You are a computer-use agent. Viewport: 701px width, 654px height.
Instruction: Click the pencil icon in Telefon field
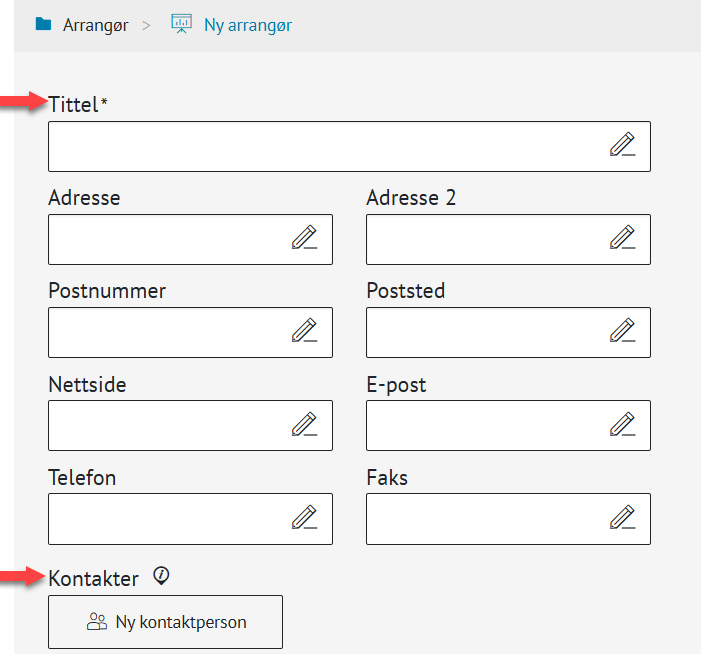tap(304, 518)
